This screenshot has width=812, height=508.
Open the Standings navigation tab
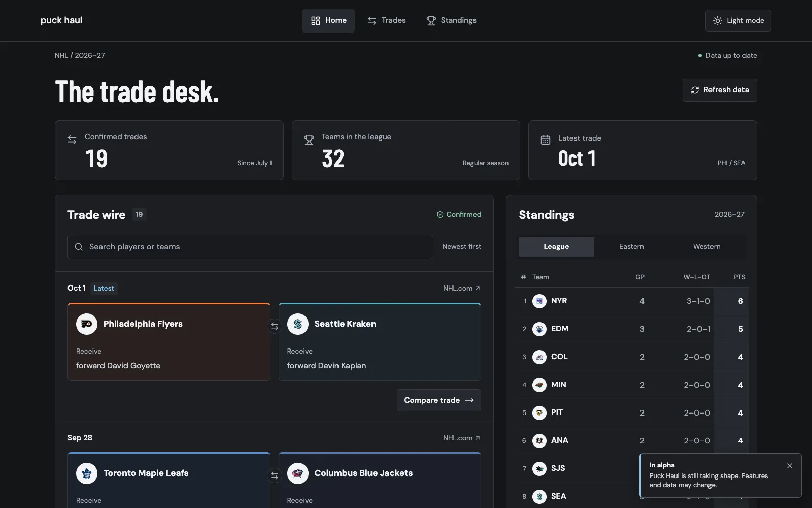tap(451, 21)
